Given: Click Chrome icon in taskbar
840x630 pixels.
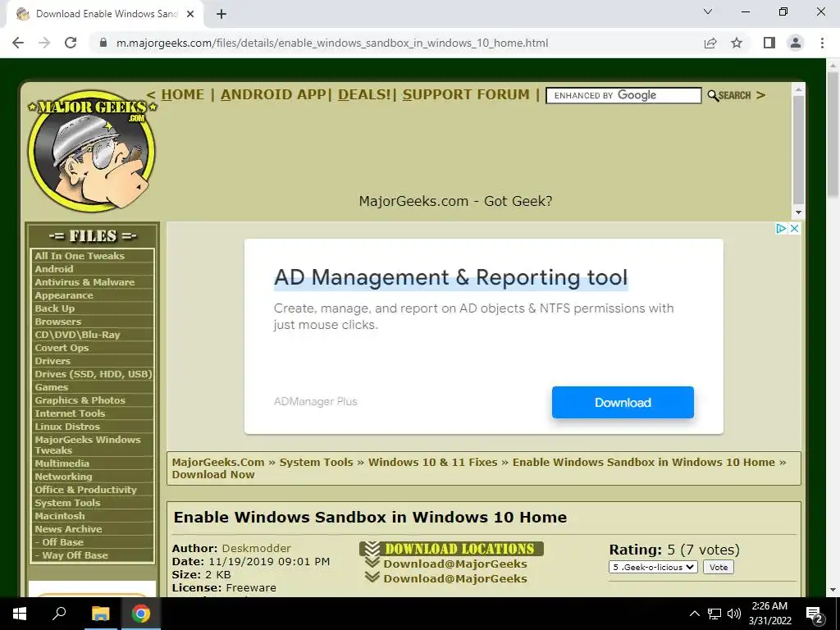Looking at the screenshot, I should [x=141, y=614].
